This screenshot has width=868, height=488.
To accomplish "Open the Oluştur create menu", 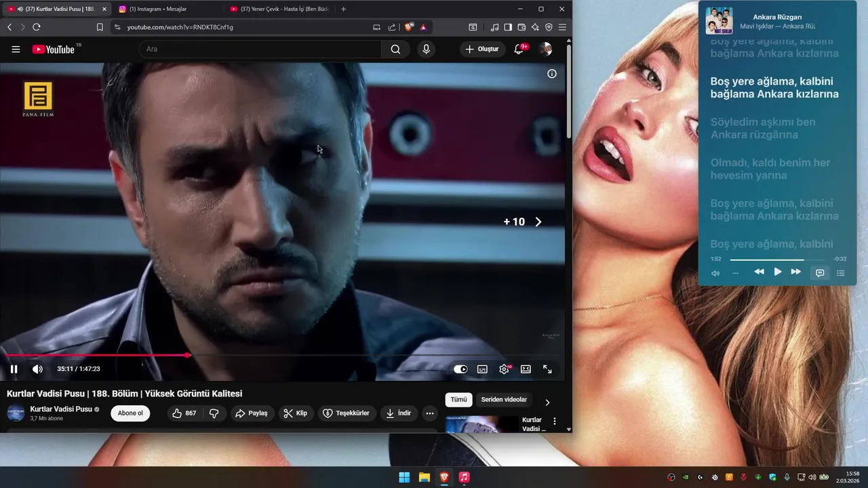I will 482,49.
